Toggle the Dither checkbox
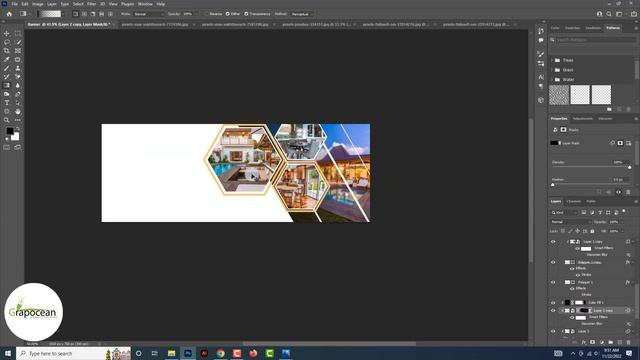This screenshot has width=640, height=360. point(228,14)
